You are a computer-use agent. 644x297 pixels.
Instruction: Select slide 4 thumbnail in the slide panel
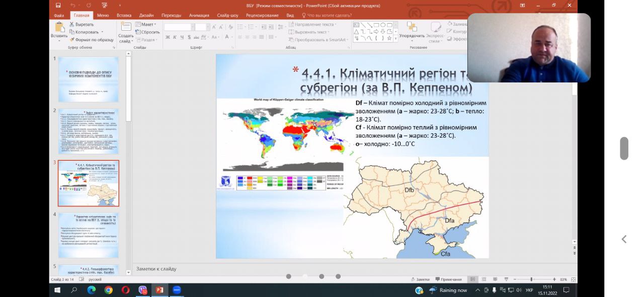(89, 235)
